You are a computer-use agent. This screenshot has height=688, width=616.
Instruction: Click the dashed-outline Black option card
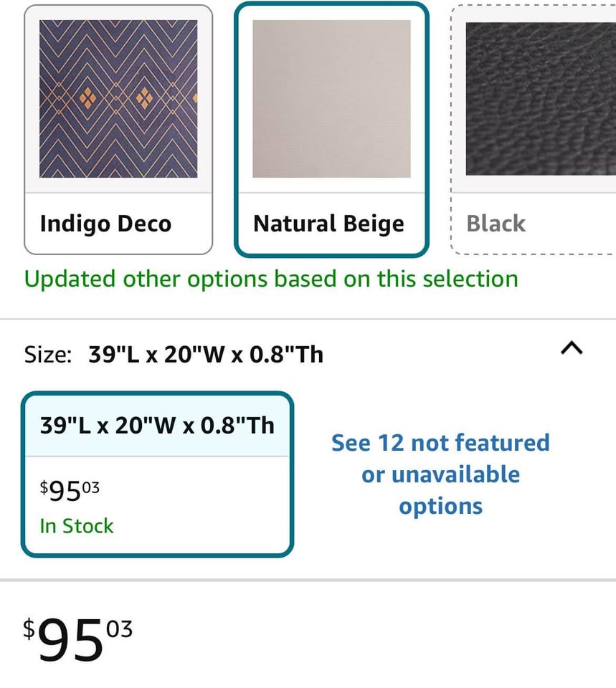[534, 130]
